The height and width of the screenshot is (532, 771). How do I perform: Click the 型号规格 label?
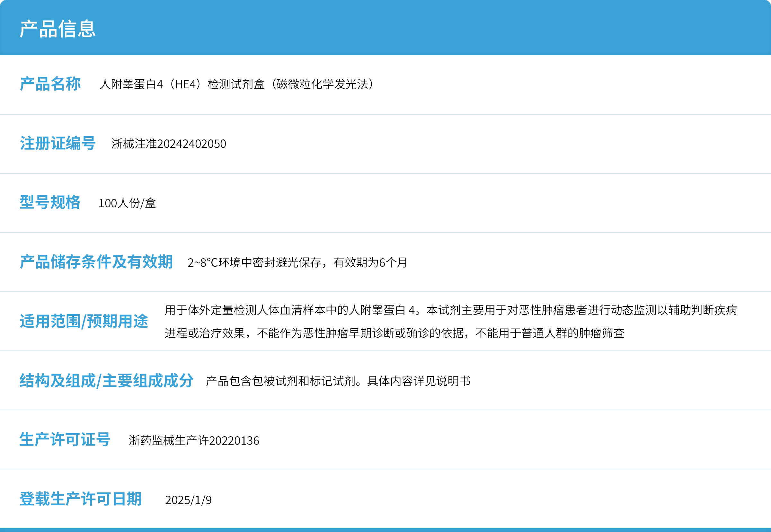(x=50, y=203)
